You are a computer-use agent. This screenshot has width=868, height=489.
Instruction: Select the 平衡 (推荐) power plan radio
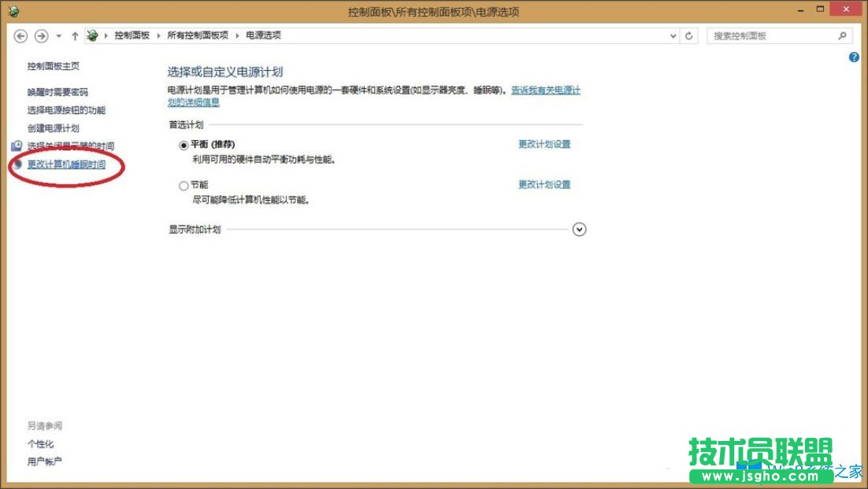pos(183,145)
